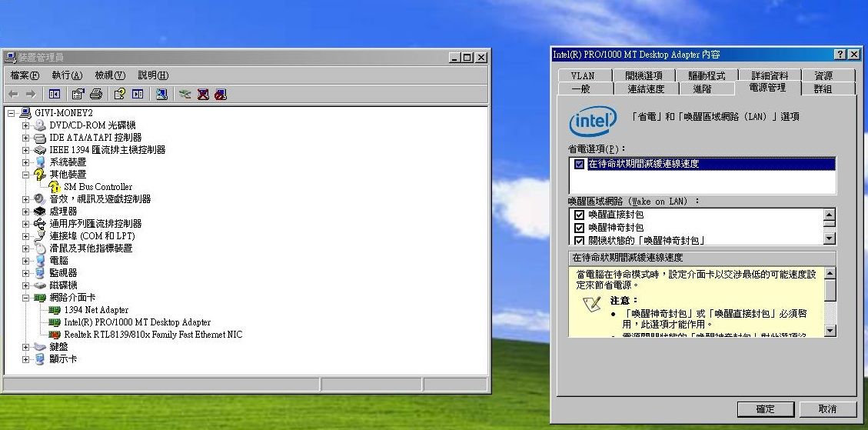
Task: Confirm with the 確定 button
Action: (766, 409)
